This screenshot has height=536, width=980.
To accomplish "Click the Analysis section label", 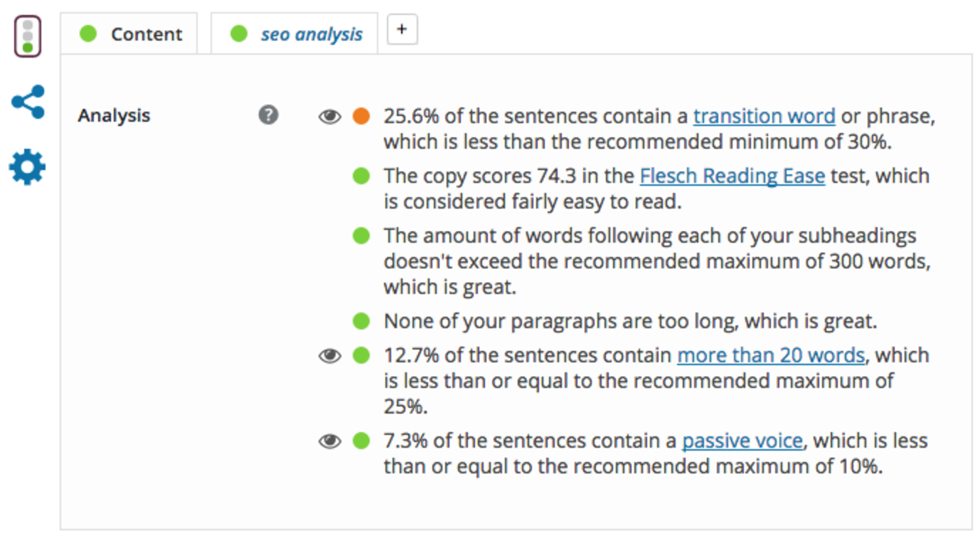I will (114, 115).
